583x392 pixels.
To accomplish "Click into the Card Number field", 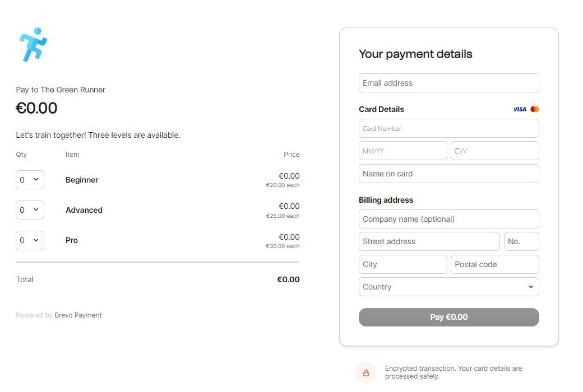I will 448,128.
